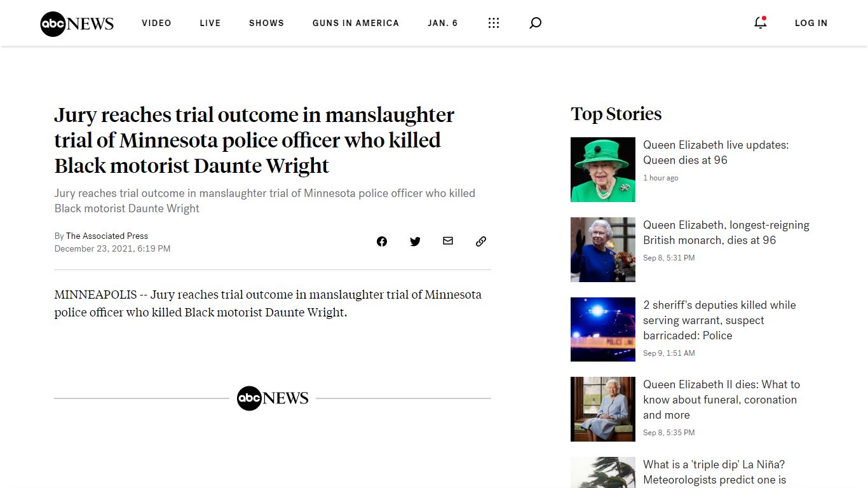The width and height of the screenshot is (868, 488).
Task: Open the longest-reigning British monarch story
Action: [x=726, y=233]
